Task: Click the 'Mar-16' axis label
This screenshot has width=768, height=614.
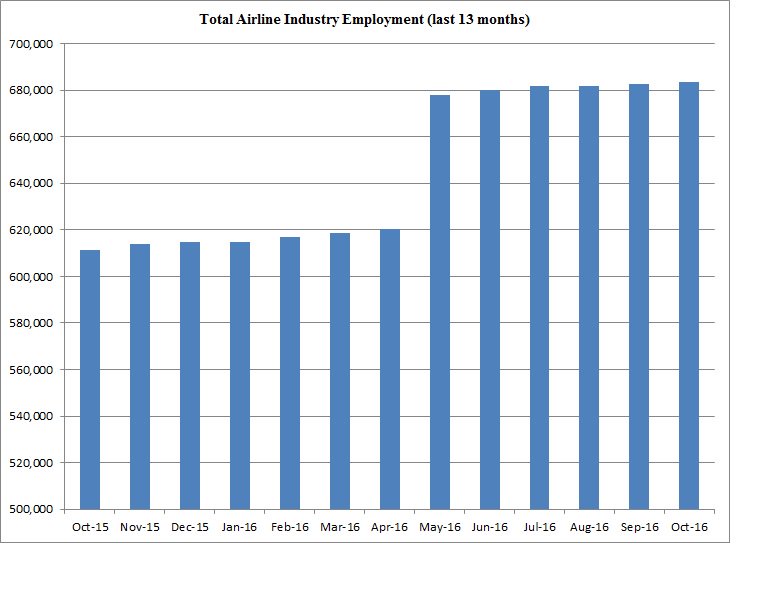Action: click(x=340, y=527)
